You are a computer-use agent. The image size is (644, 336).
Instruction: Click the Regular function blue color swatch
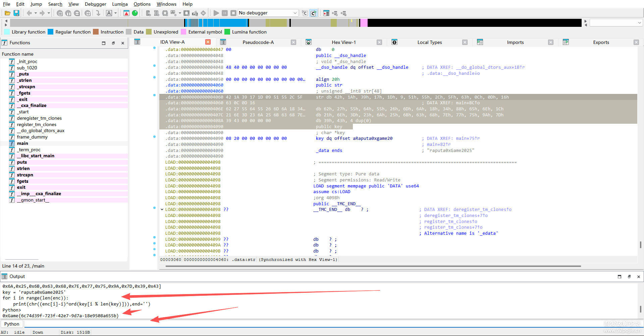tap(51, 32)
